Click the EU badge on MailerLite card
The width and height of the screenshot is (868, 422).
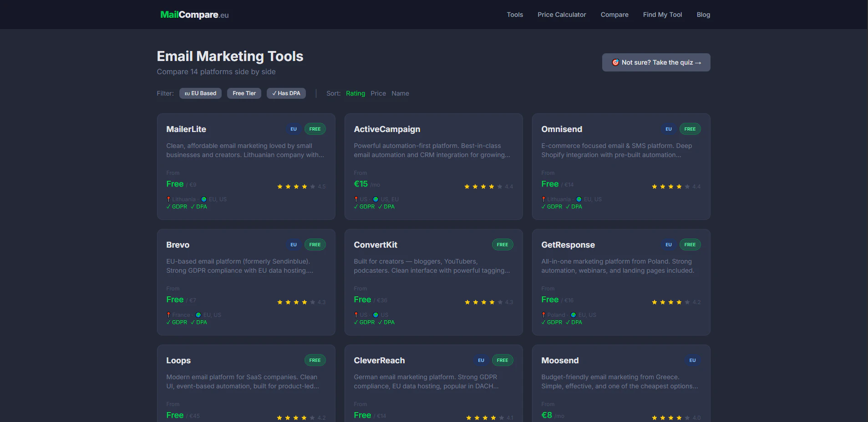294,129
